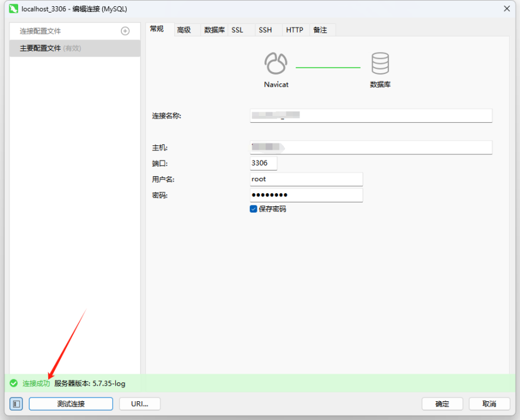520x420 pixels.
Task: Open the URI... dialog
Action: tap(139, 404)
